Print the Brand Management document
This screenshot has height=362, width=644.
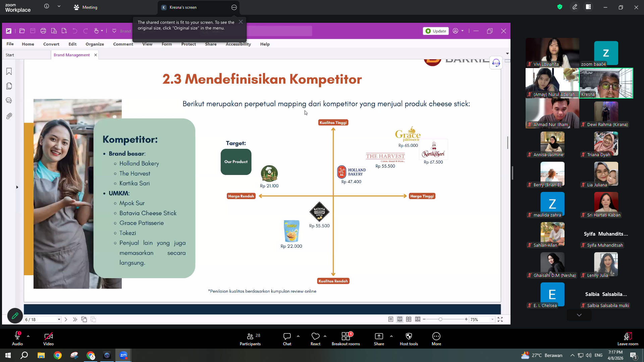pyautogui.click(x=43, y=31)
